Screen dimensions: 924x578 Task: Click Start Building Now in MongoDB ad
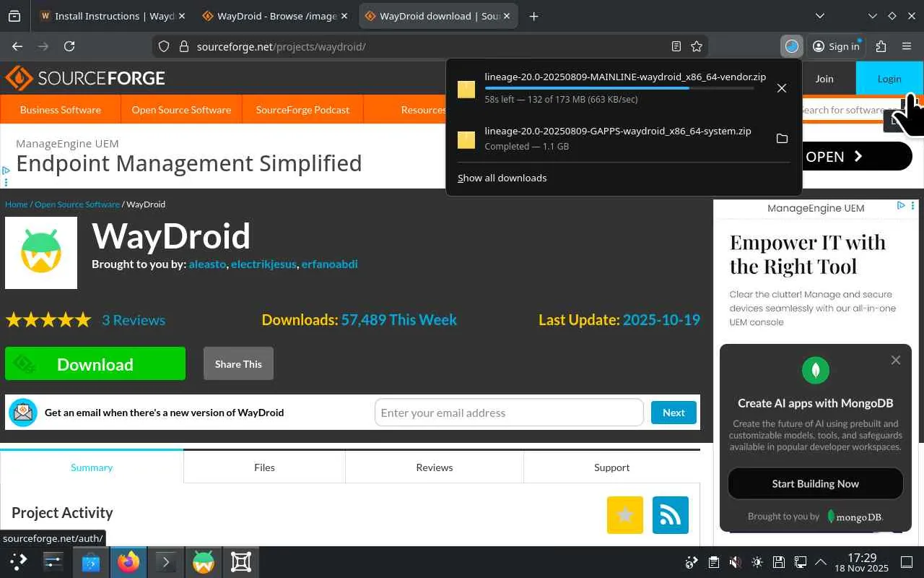click(816, 483)
